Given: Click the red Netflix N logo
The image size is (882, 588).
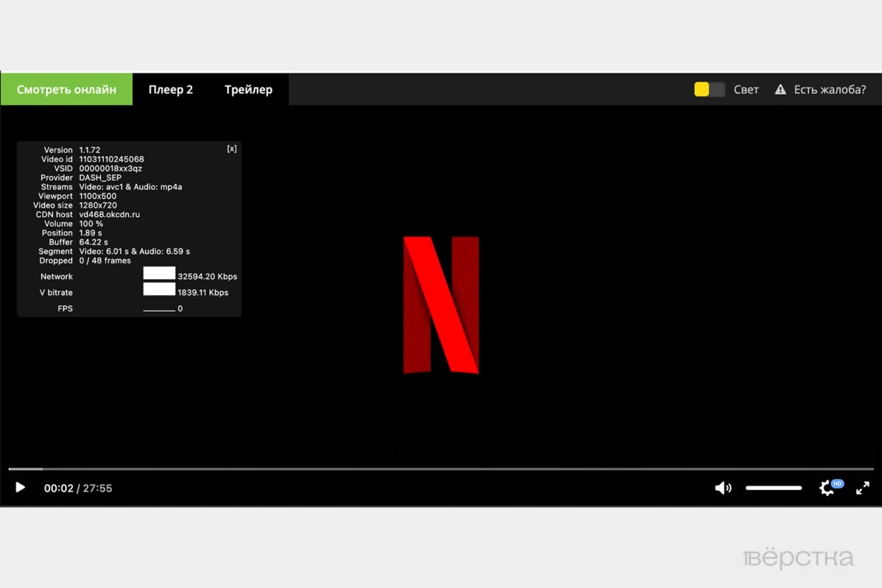Looking at the screenshot, I should coord(441,305).
